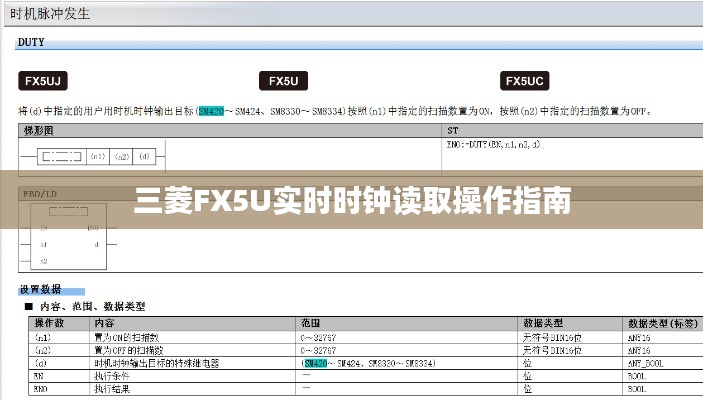Click the FX5UJ model badge
Screen dimensions: 703x400
43,81
